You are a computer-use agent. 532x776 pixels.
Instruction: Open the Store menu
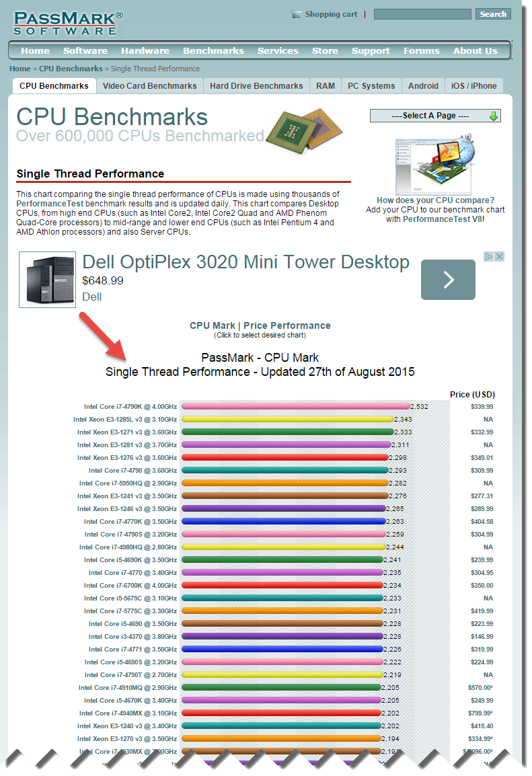click(325, 51)
